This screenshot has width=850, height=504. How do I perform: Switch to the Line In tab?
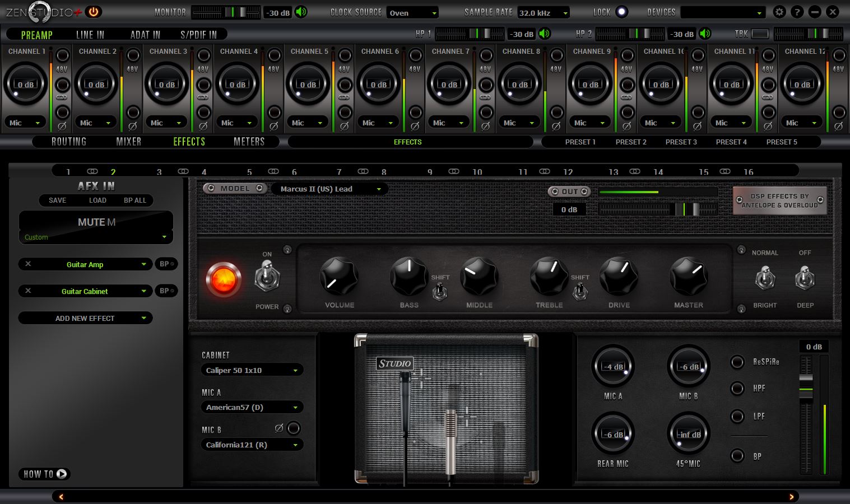tap(90, 35)
